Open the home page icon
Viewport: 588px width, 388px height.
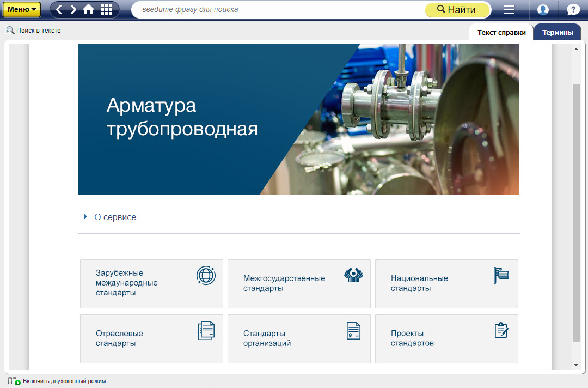click(x=89, y=9)
